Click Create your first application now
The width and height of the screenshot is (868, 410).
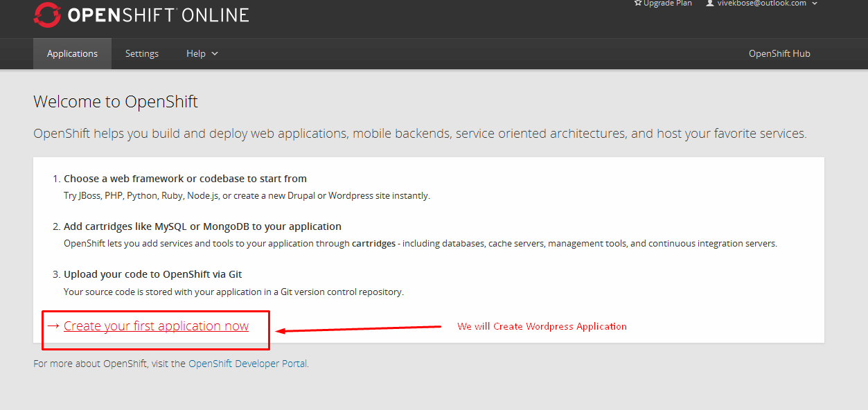tap(156, 326)
